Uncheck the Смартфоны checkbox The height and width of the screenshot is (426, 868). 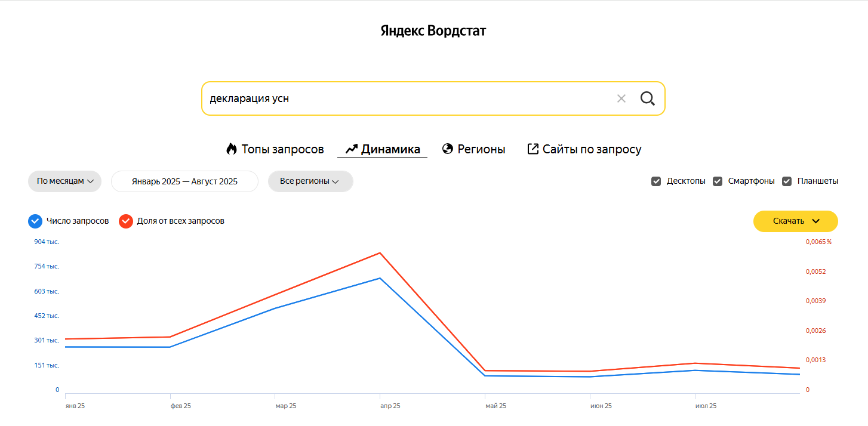(718, 181)
